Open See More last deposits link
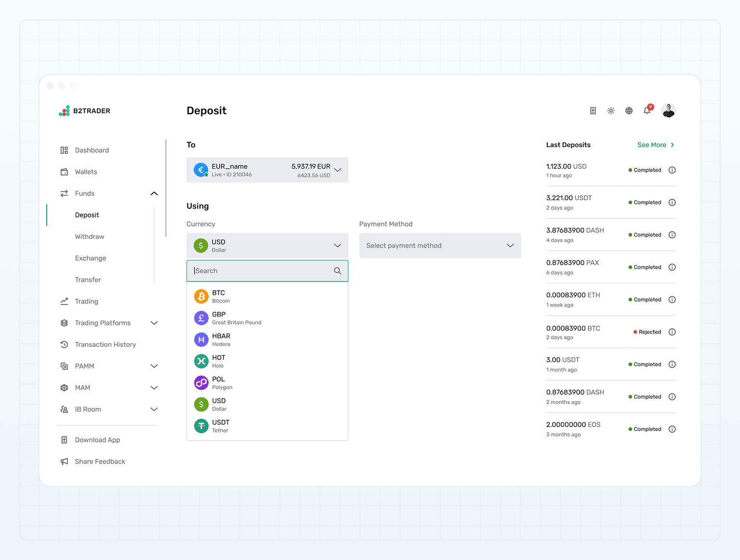 click(x=656, y=145)
